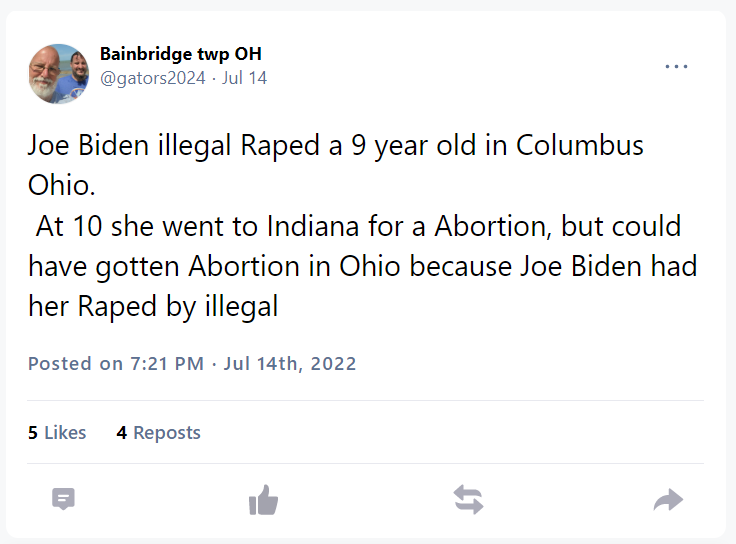Click the reply speech bubble icon
736x544 pixels.
(63, 499)
